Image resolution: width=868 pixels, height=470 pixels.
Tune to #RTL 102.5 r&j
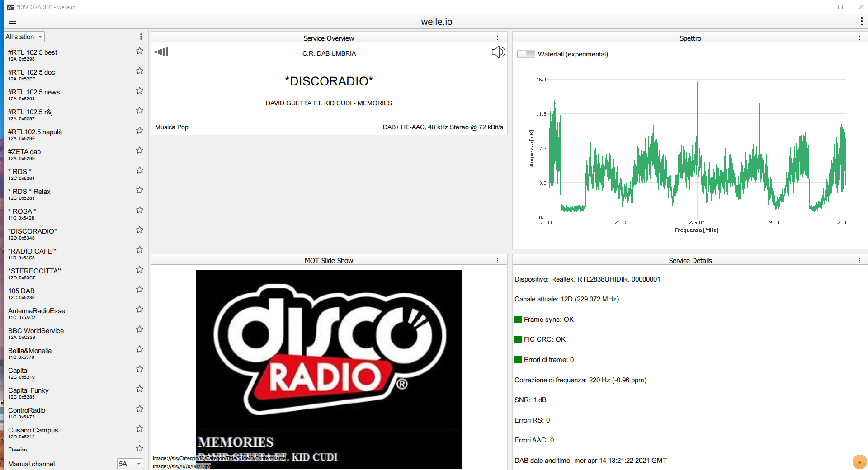[x=68, y=114]
